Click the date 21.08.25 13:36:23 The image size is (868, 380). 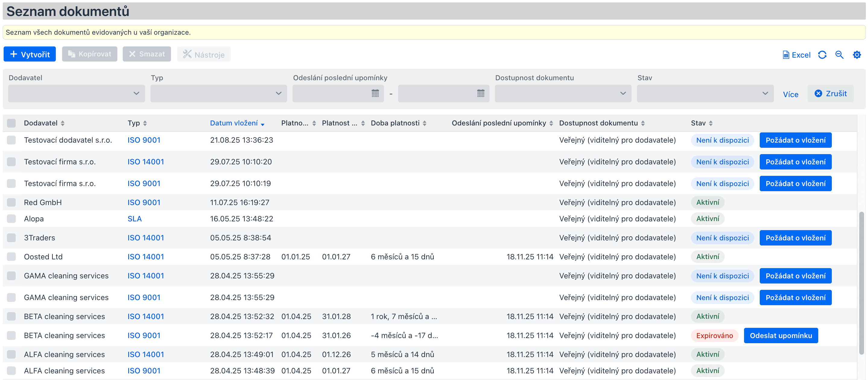[242, 140]
